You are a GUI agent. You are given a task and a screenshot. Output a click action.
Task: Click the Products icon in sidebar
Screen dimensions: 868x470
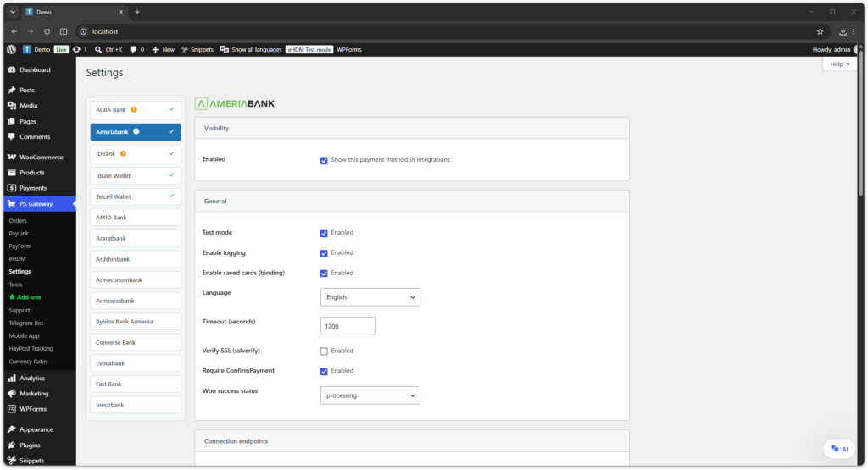[x=12, y=173]
